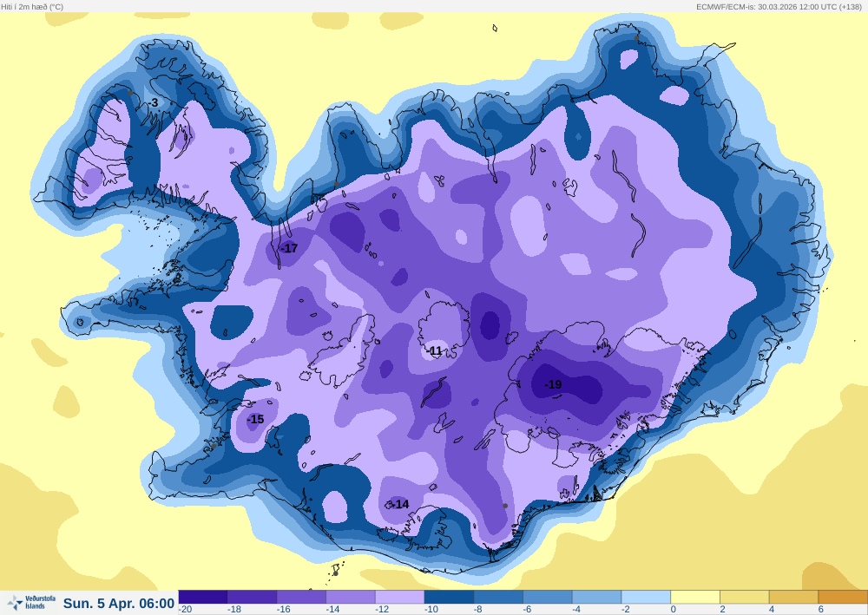This screenshot has width=868, height=615.
Task: Click the 4 legend scale label
Action: (772, 610)
